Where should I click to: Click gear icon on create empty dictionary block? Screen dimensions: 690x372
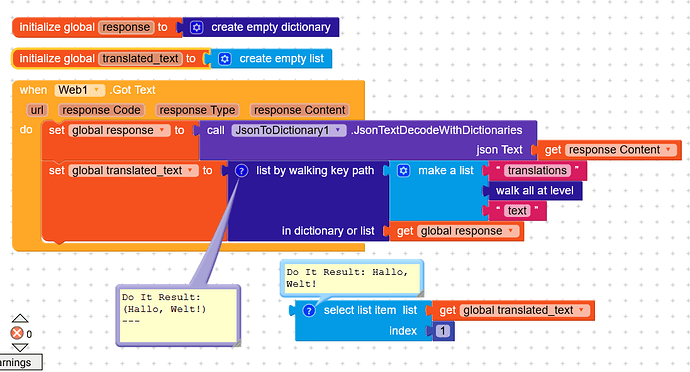click(x=196, y=27)
